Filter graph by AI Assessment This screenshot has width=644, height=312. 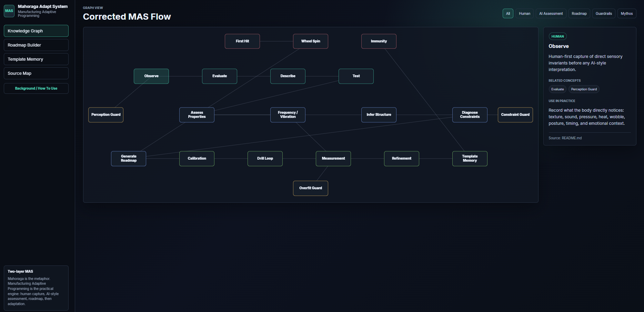click(551, 13)
